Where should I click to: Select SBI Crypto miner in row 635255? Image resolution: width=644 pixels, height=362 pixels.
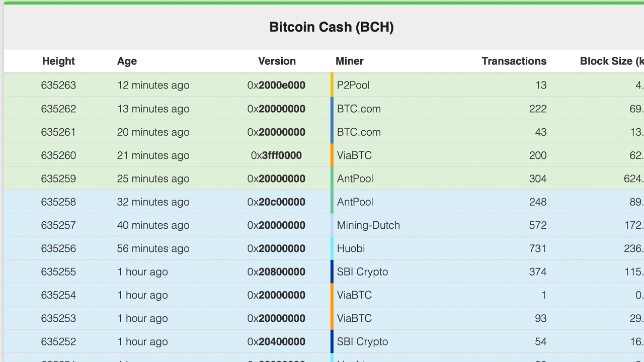point(362,271)
